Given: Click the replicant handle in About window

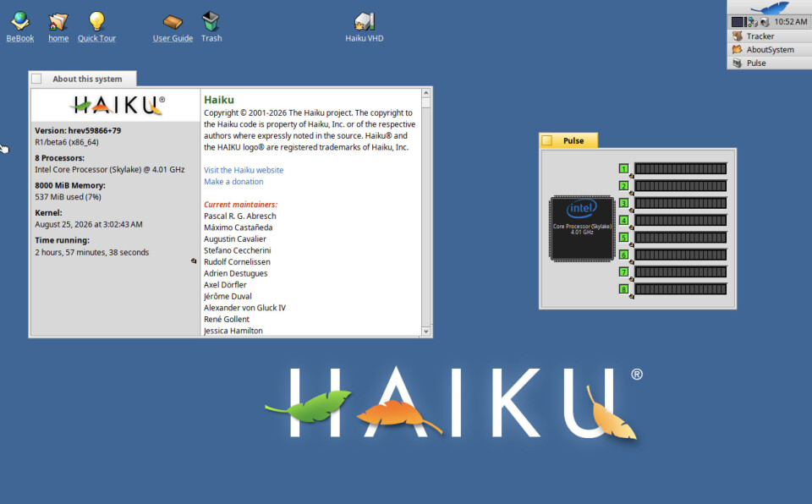Looking at the screenshot, I should [x=194, y=261].
